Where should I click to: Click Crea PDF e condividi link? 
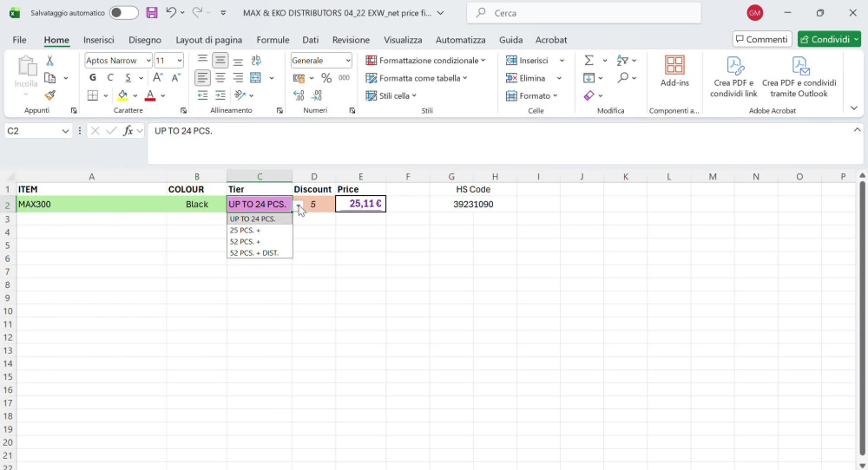(733, 77)
